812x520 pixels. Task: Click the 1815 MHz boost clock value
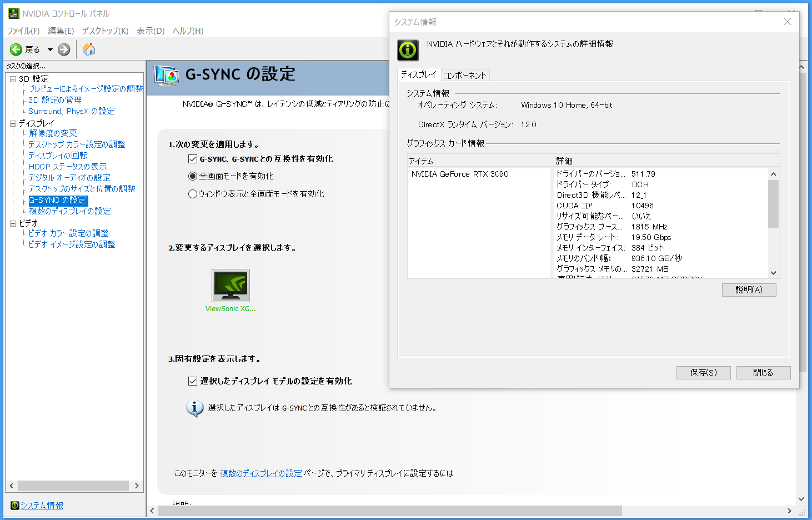(x=649, y=227)
